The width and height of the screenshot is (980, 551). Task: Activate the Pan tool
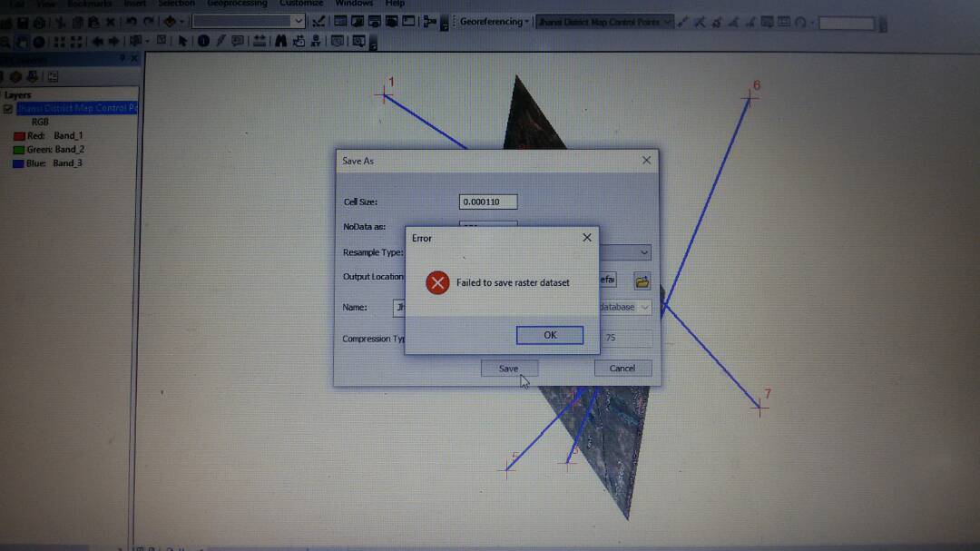click(x=21, y=40)
